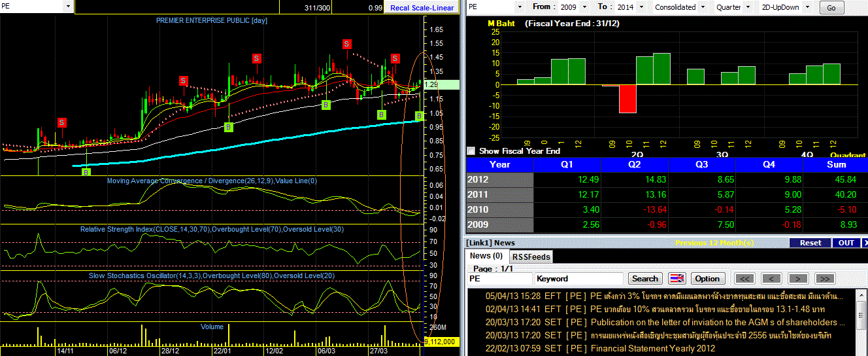Select the 2010 year row header
The width and height of the screenshot is (868, 356).
[499, 209]
